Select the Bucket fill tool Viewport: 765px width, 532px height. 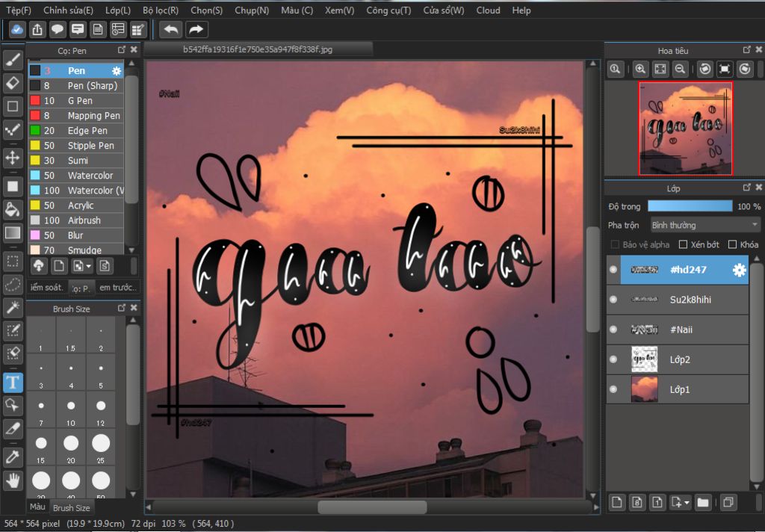(x=13, y=209)
